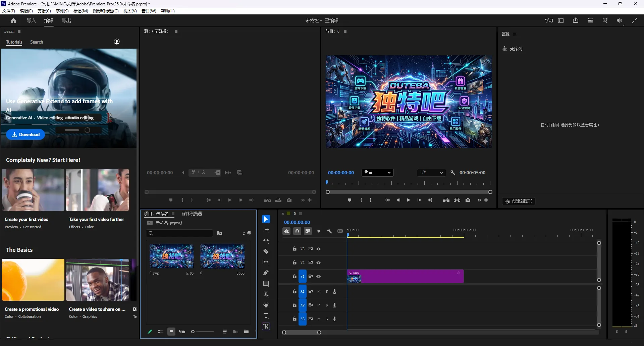Viewport: 644px width, 346px height.
Task: Toggle project writable pencil icon
Action: coord(150,332)
